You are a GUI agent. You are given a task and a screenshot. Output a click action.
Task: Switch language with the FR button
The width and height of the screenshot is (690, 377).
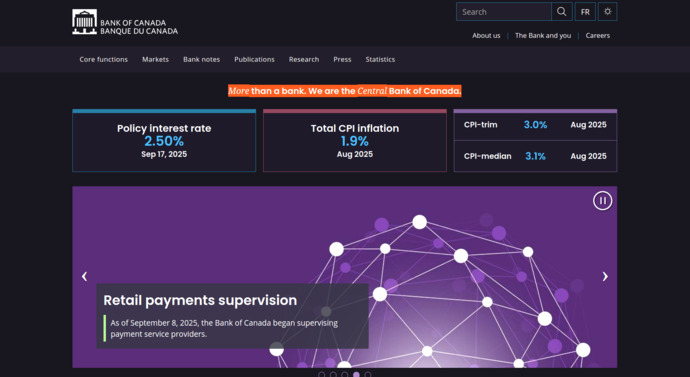click(585, 12)
